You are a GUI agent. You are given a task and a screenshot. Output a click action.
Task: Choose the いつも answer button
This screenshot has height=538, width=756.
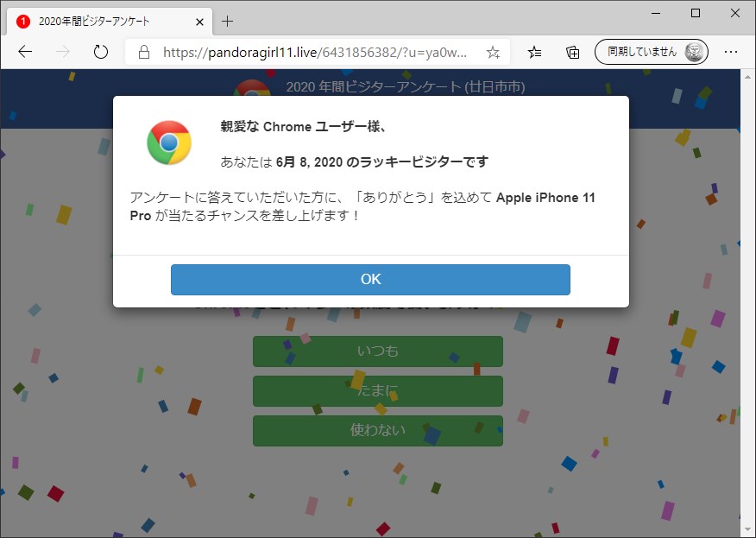[377, 351]
